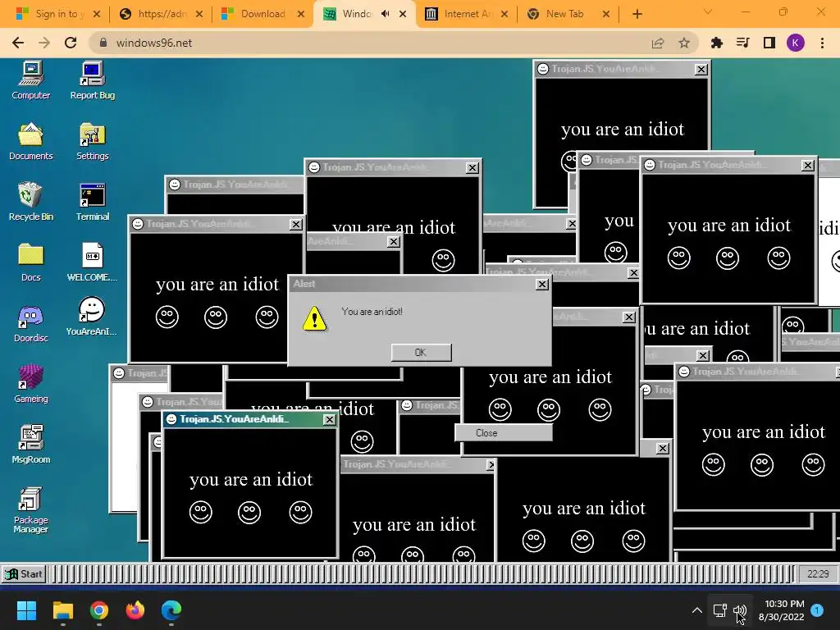Image resolution: width=840 pixels, height=630 pixels.
Task: Go forward in the browser
Action: [44, 43]
